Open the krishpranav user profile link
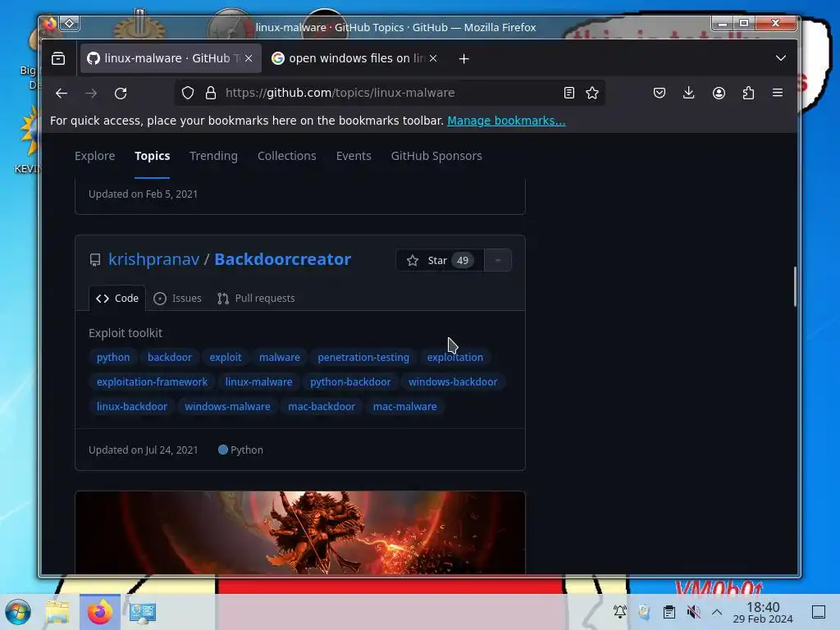Screen dimensions: 840x630 pyautogui.click(x=153, y=259)
